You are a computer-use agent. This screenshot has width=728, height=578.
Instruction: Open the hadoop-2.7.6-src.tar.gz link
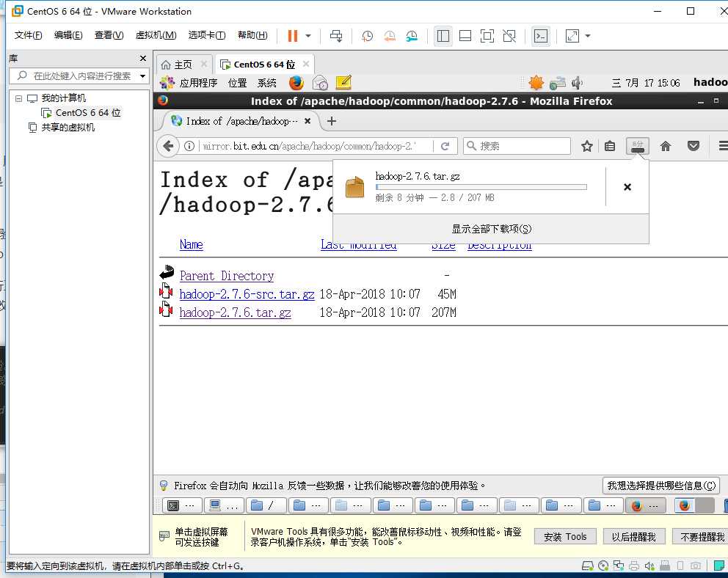247,294
